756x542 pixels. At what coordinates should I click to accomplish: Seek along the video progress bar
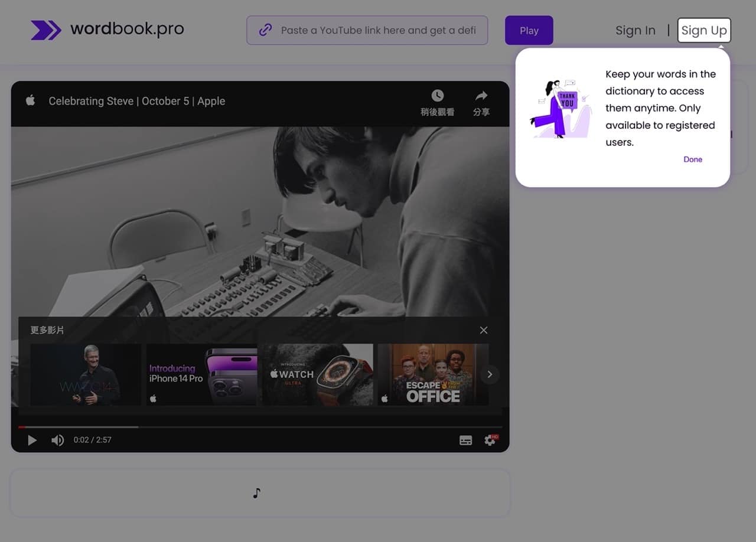[260, 427]
